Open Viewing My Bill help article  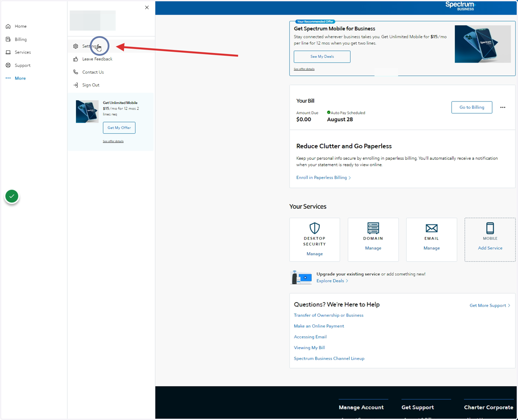click(x=310, y=347)
